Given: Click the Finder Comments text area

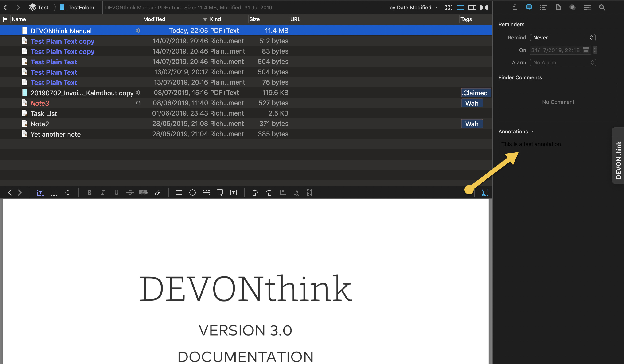Looking at the screenshot, I should tap(558, 102).
